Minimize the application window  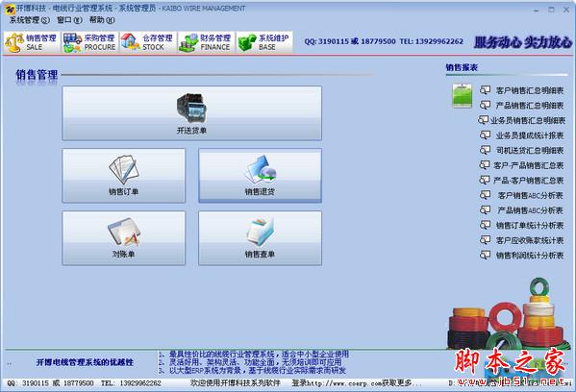[x=536, y=10]
